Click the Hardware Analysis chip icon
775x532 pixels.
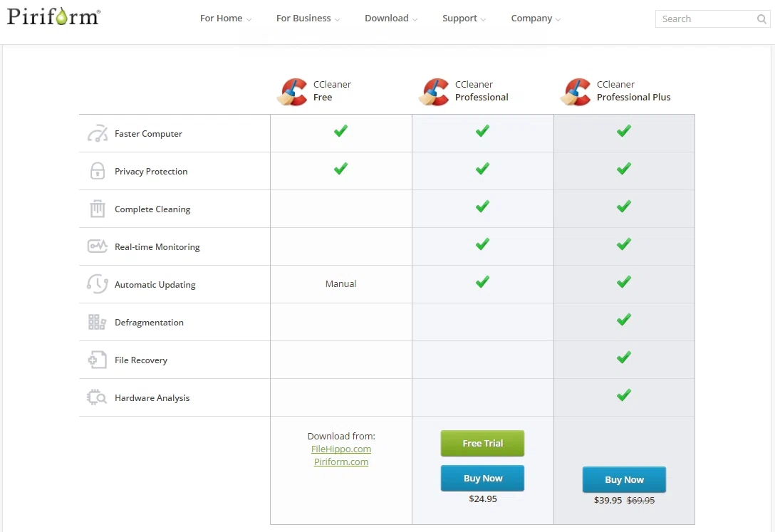click(98, 397)
